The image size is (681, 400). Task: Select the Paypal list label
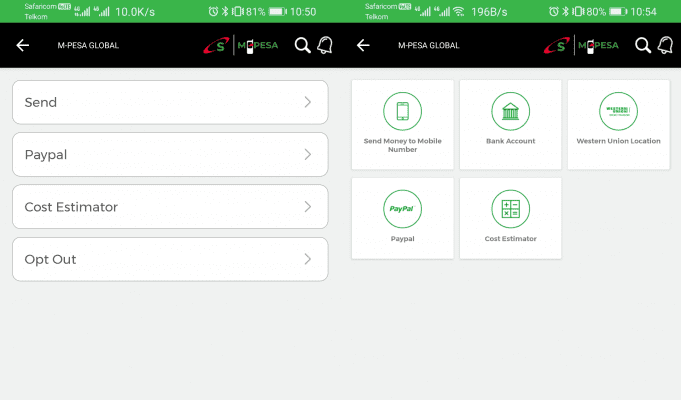point(46,155)
